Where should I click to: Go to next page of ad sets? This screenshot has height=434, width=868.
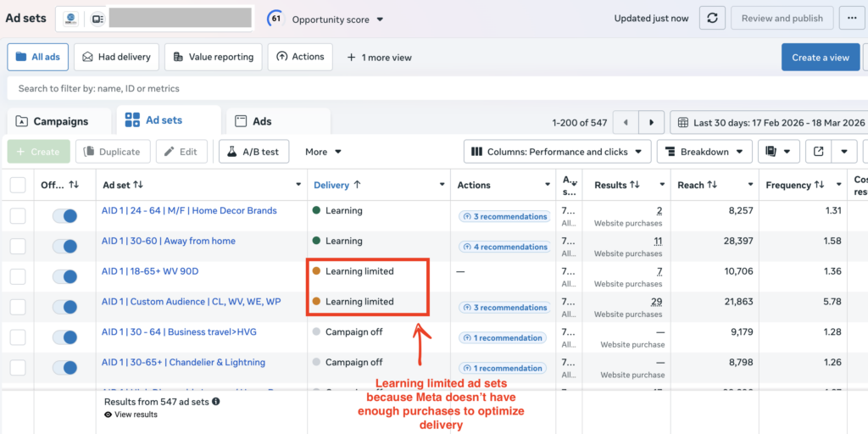pyautogui.click(x=651, y=122)
